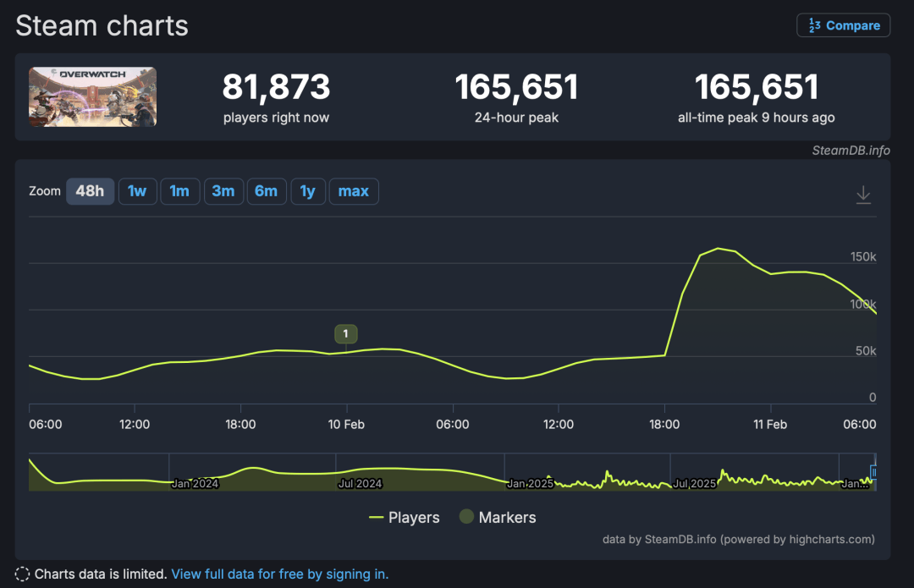Switch zoom to 1w

pyautogui.click(x=136, y=191)
